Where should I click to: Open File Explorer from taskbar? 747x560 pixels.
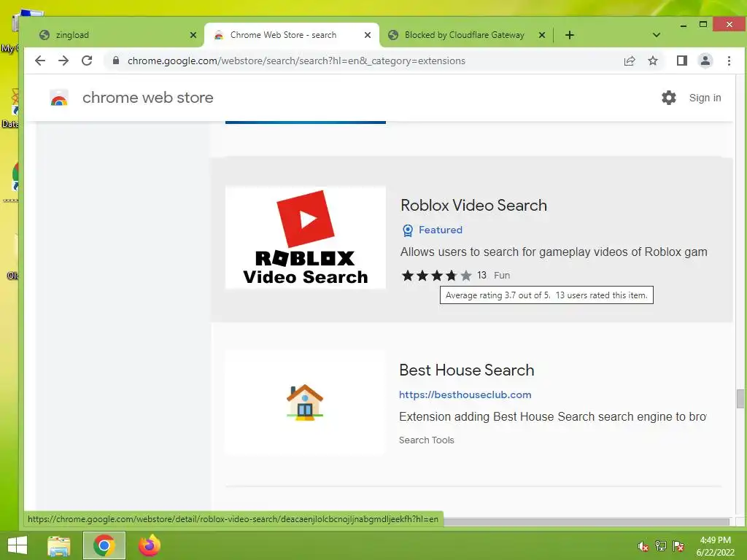point(59,545)
